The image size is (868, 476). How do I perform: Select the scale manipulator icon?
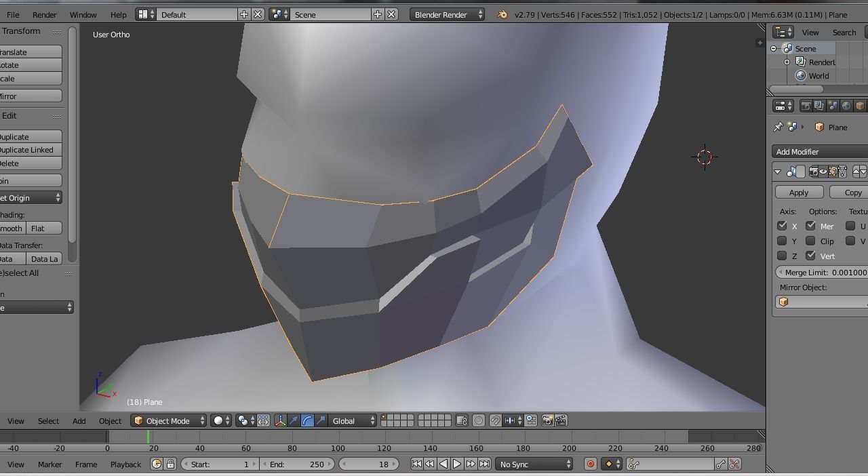coord(321,421)
